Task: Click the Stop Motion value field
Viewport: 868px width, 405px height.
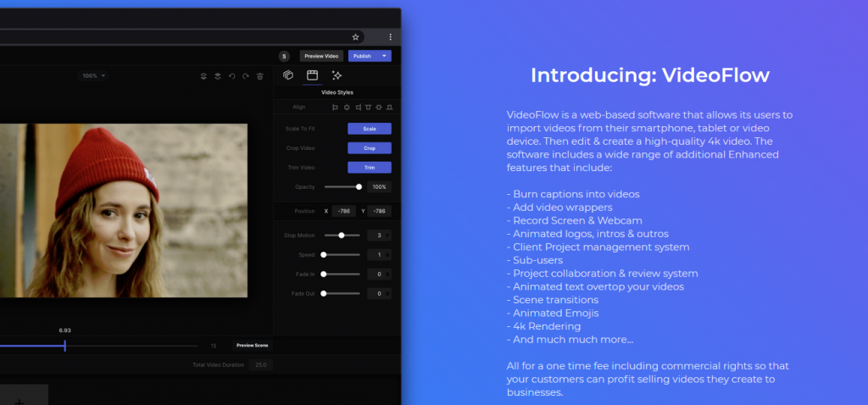Action: pyautogui.click(x=379, y=236)
